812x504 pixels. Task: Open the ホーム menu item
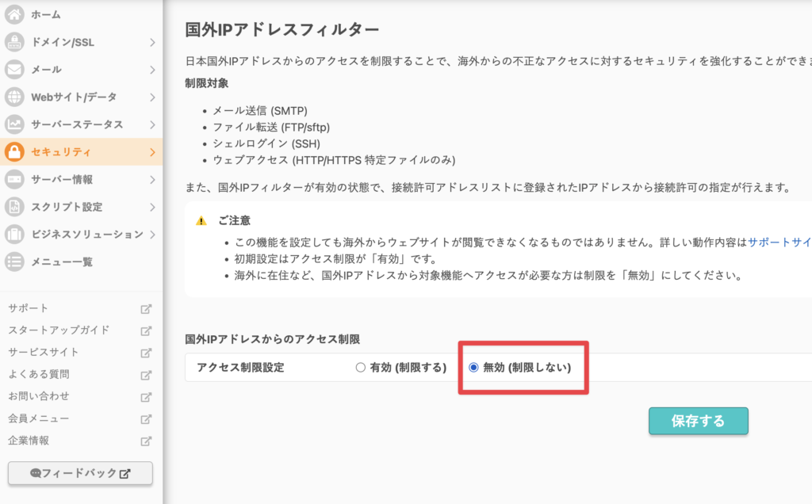click(x=46, y=14)
